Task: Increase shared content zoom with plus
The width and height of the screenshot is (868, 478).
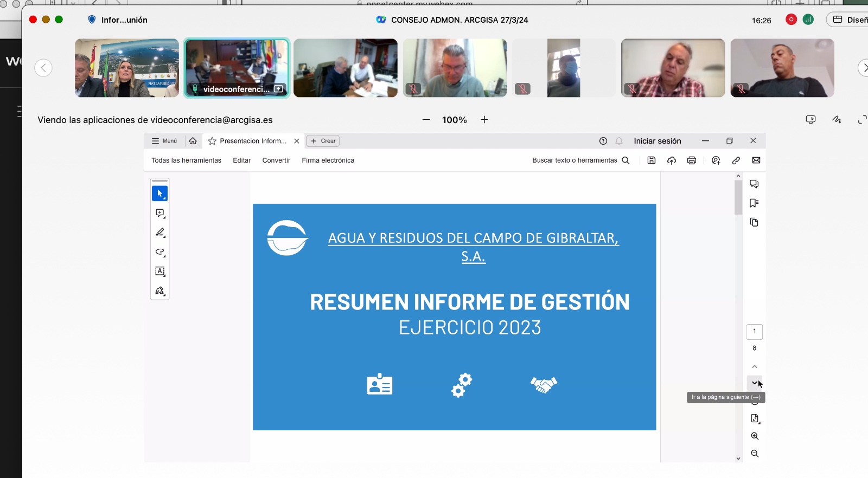Action: point(484,120)
